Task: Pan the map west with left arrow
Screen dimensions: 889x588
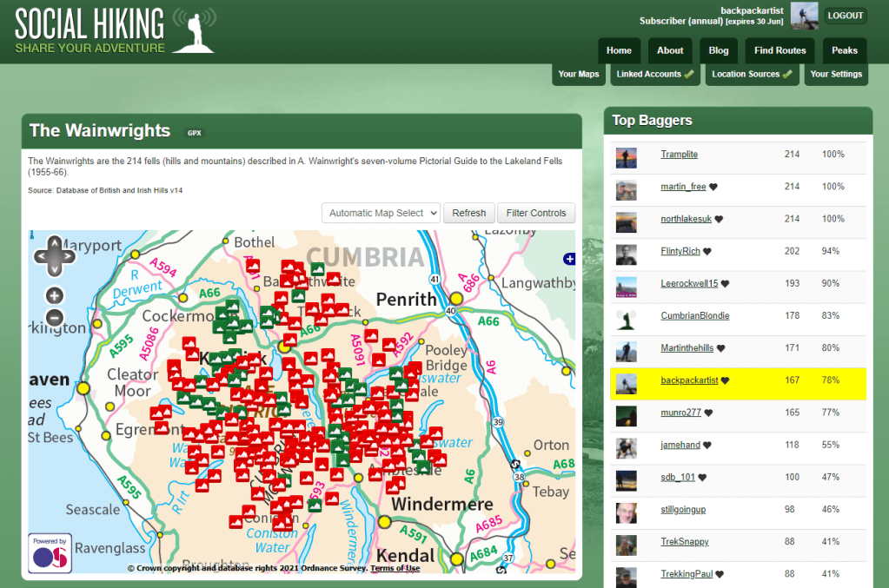Action: point(40,256)
